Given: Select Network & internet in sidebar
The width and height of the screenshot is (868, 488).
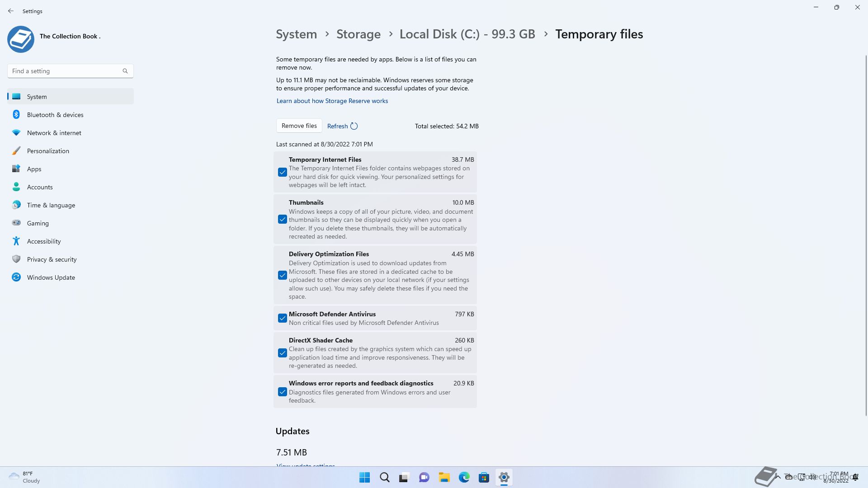Looking at the screenshot, I should point(71,133).
